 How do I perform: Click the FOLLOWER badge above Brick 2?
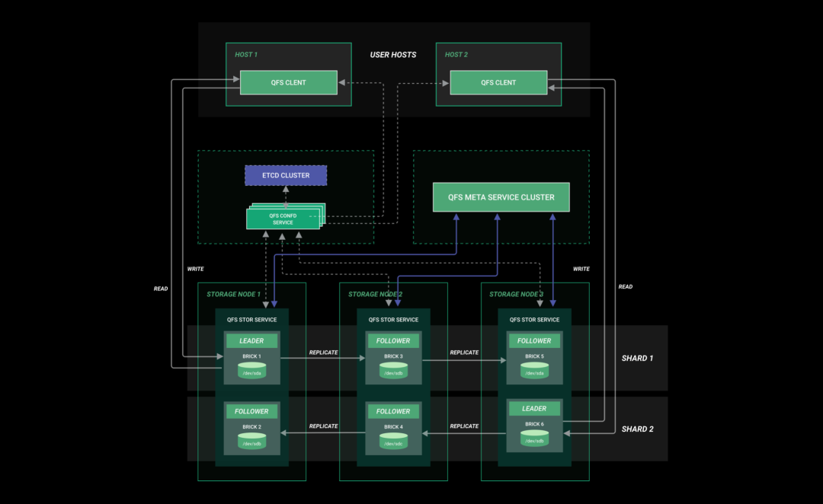[252, 411]
